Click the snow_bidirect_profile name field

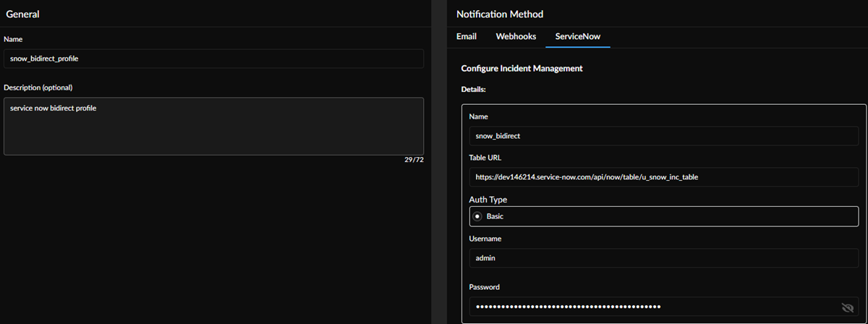[x=213, y=59]
